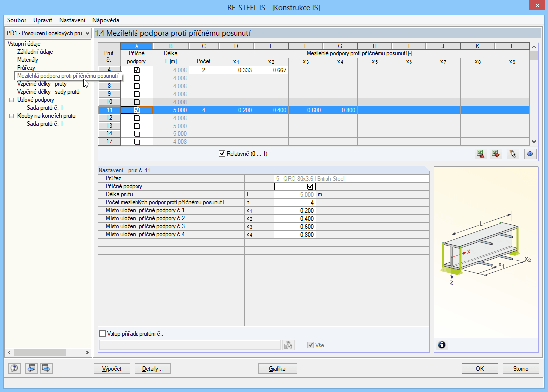Image resolution: width=548 pixels, height=392 pixels.
Task: Uncheck lateral support for member 11
Action: [137, 110]
